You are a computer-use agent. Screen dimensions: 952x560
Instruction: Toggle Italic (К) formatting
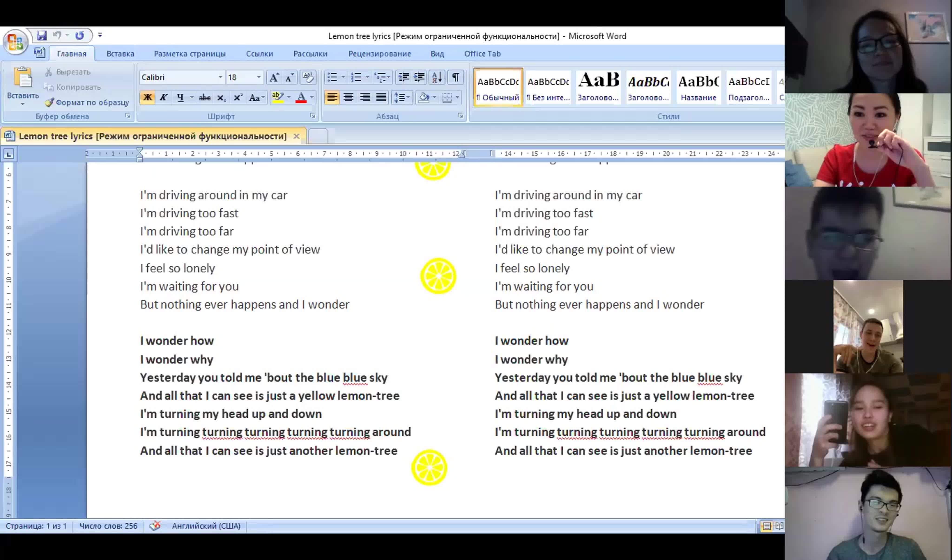pyautogui.click(x=163, y=97)
